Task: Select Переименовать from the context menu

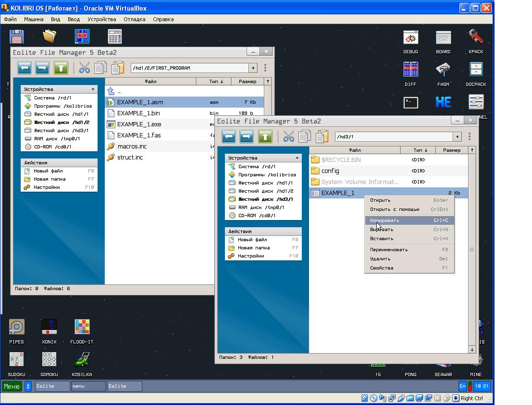Action: 389,250
